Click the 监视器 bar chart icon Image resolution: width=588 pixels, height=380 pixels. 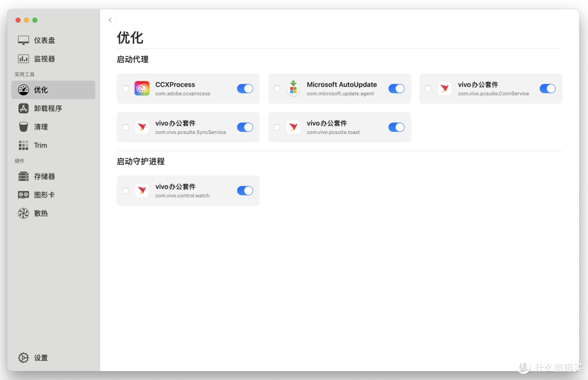(23, 59)
